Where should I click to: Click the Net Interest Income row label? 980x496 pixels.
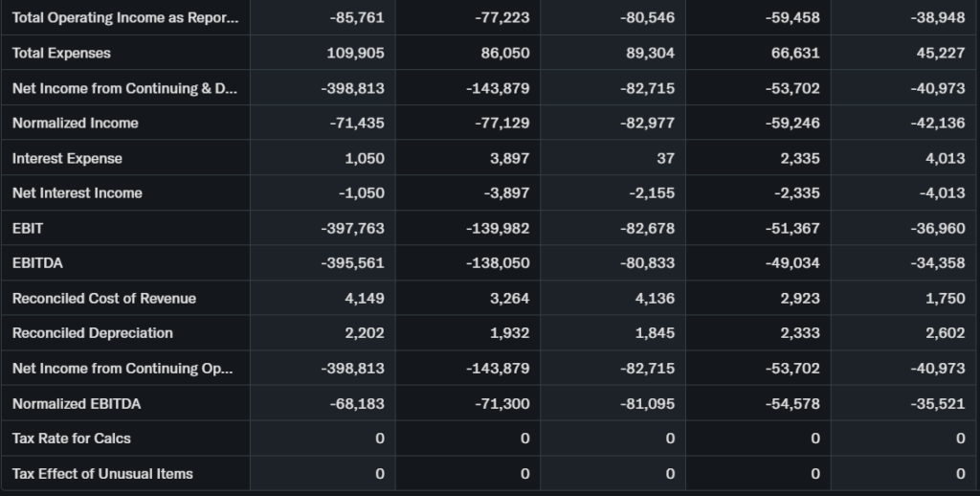coord(77,192)
